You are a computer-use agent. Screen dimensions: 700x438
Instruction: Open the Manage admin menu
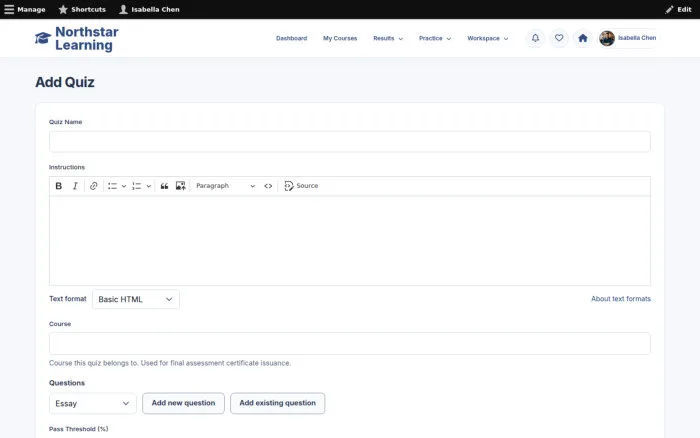[25, 9]
